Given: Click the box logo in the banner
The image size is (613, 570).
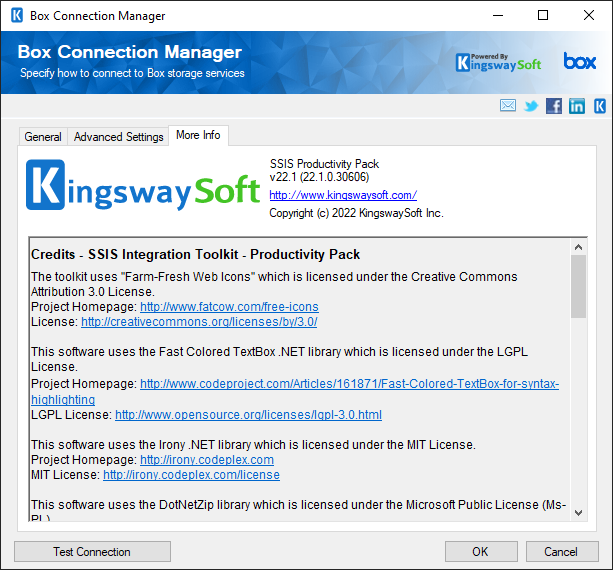Looking at the screenshot, I should [x=579, y=61].
